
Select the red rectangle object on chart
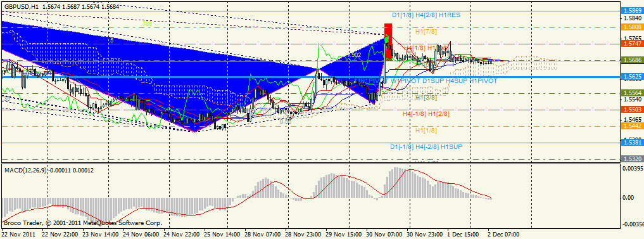click(388, 42)
